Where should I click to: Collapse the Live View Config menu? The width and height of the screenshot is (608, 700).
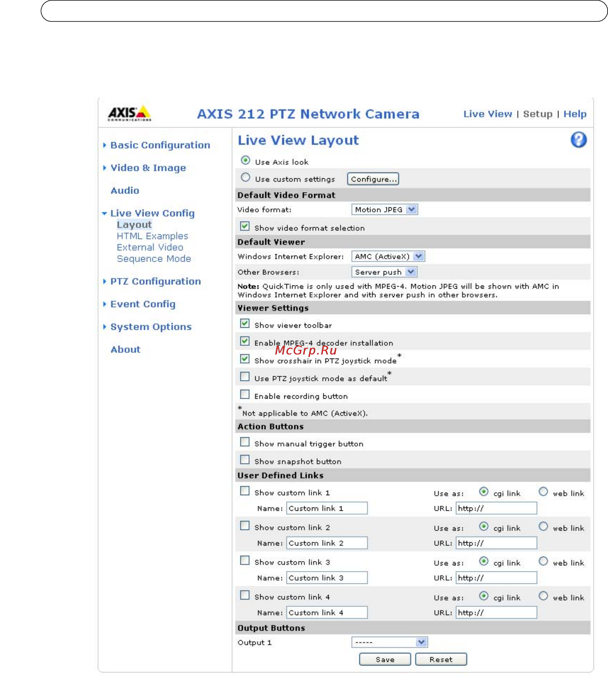[x=152, y=213]
